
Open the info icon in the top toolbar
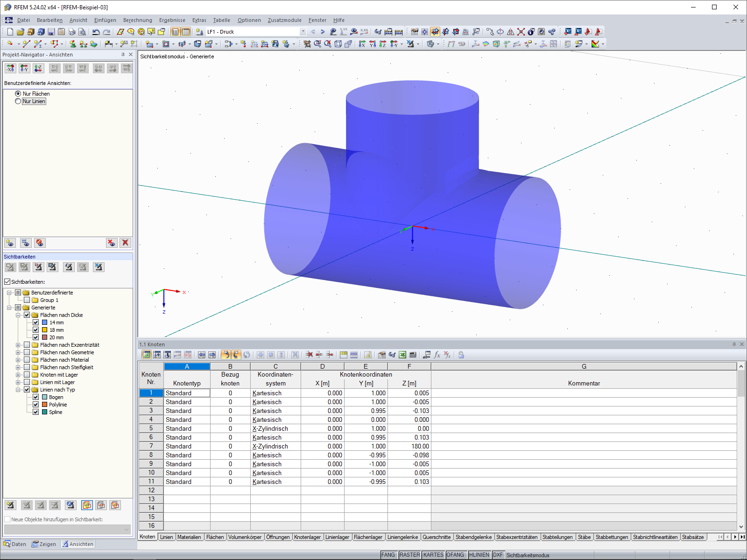(531, 32)
